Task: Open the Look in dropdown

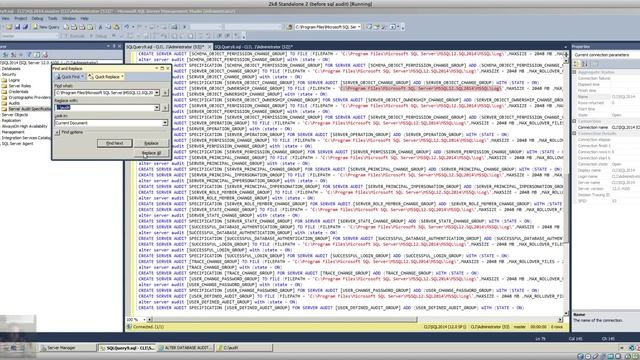Action: pos(165,123)
